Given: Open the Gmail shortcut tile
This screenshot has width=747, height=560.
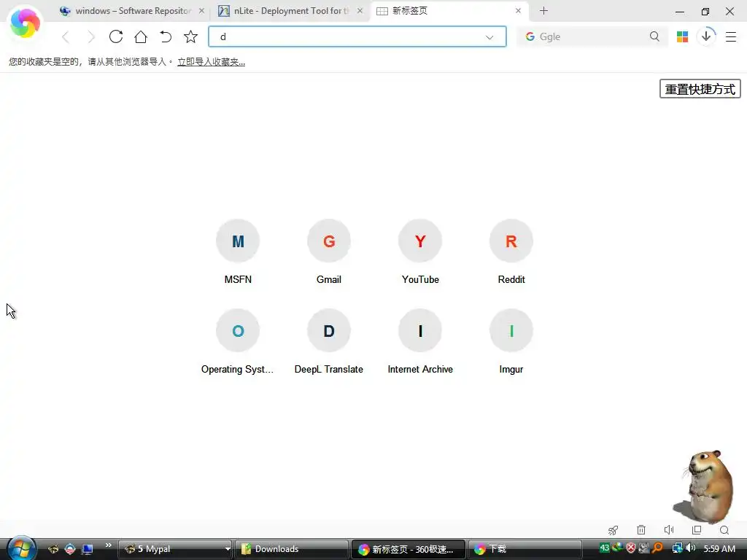Looking at the screenshot, I should point(329,252).
